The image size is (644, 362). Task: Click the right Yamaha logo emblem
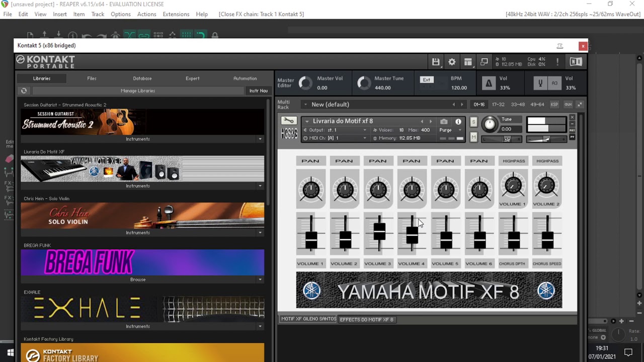546,291
